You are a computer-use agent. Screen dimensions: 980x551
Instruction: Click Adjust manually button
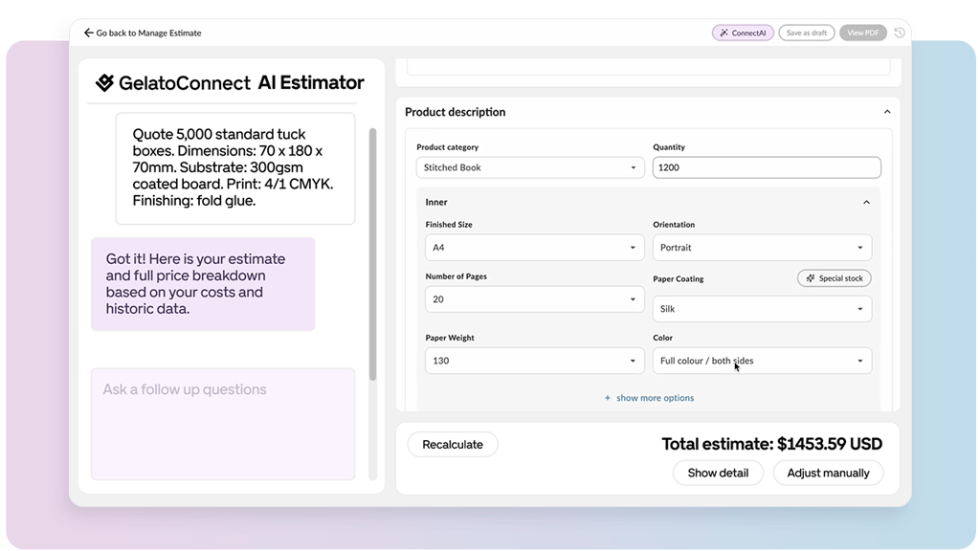click(x=828, y=473)
